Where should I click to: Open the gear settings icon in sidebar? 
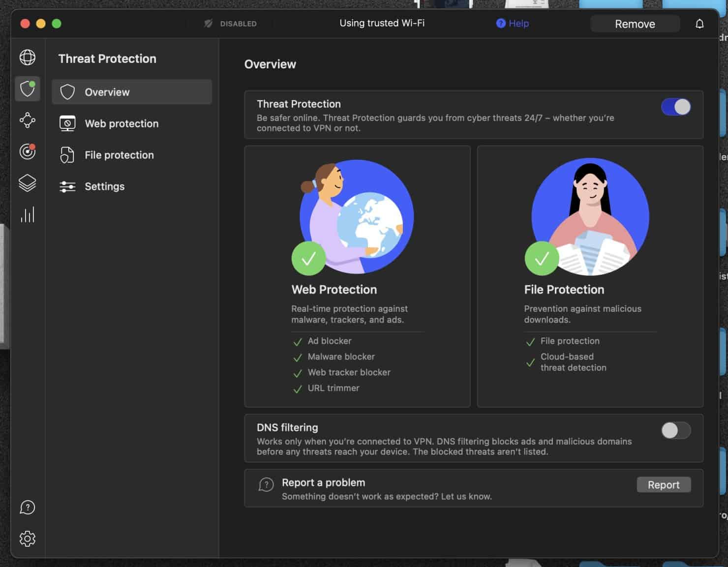pos(28,538)
